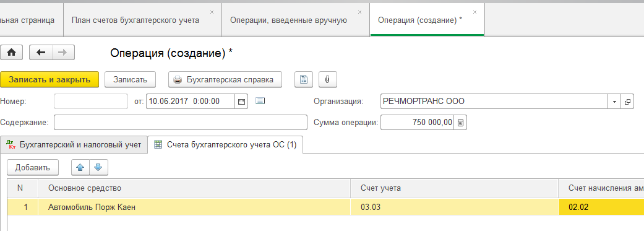Screen dimensions: 644x231
Task: Open Организация record with square icon
Action: (x=627, y=101)
